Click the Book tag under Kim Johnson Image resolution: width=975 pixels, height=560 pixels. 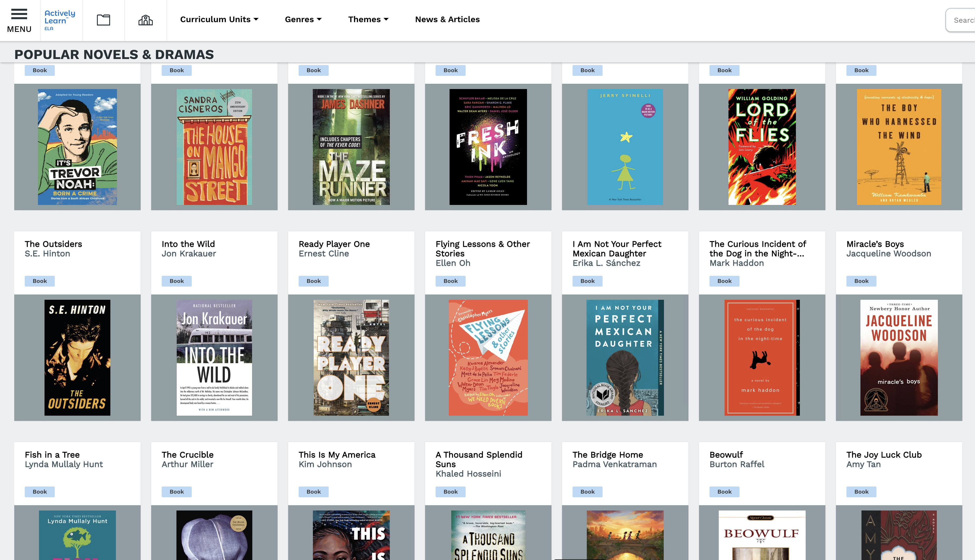[x=313, y=492]
